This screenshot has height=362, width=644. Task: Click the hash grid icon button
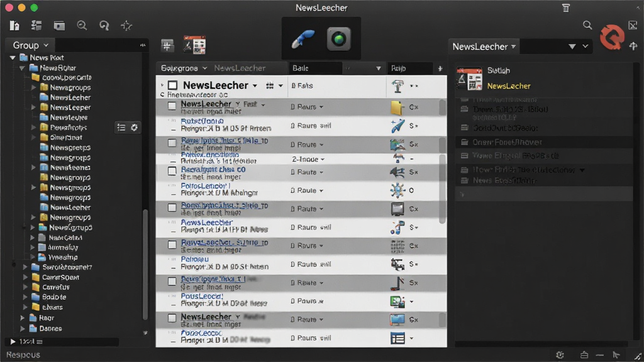(167, 45)
